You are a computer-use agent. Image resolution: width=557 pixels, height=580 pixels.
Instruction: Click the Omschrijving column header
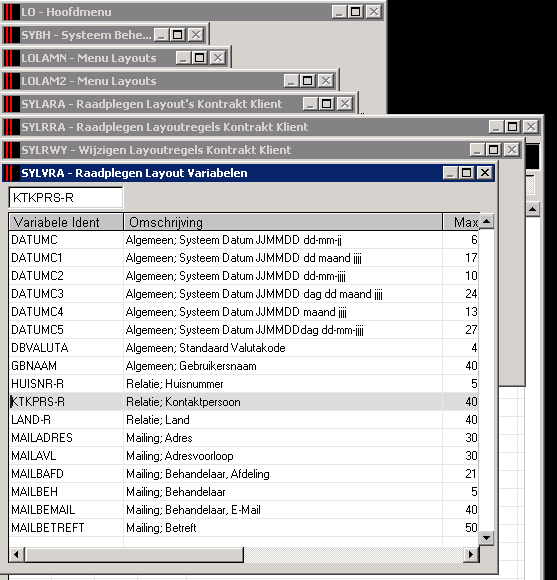pos(283,222)
